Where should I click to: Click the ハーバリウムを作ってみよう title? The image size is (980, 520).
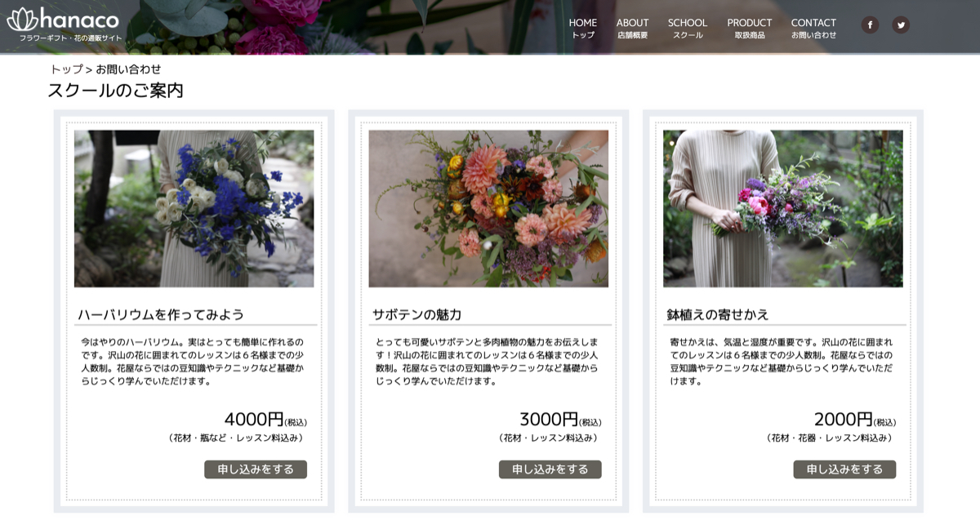click(x=161, y=314)
